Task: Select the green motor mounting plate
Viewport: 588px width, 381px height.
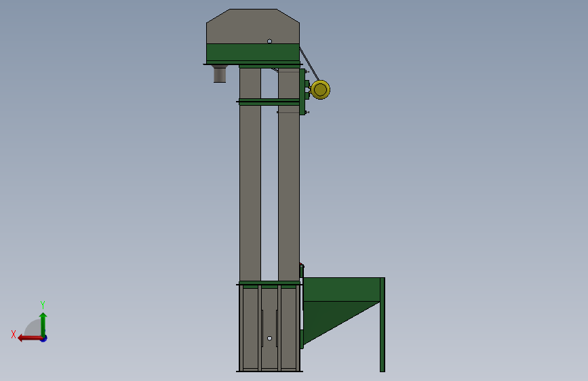Action: click(x=302, y=92)
